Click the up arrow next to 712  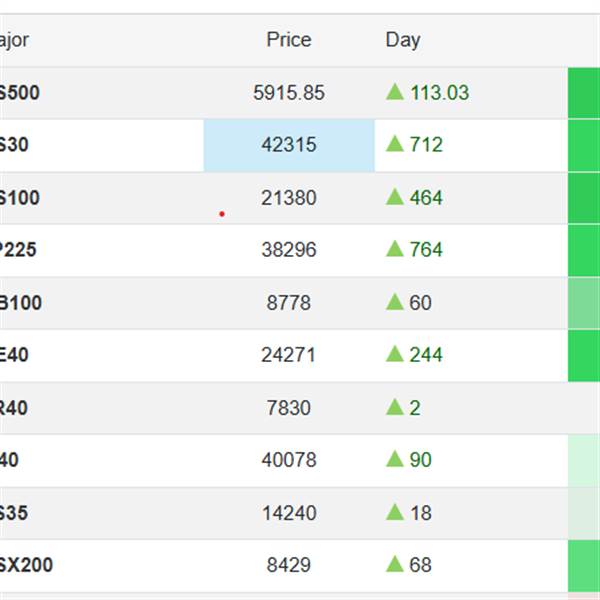395,145
